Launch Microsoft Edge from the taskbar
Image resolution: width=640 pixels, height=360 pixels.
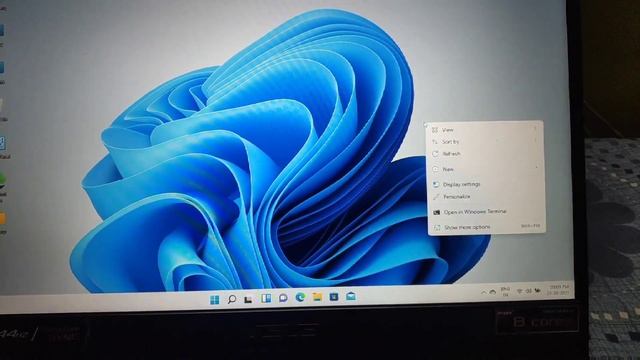click(x=300, y=297)
